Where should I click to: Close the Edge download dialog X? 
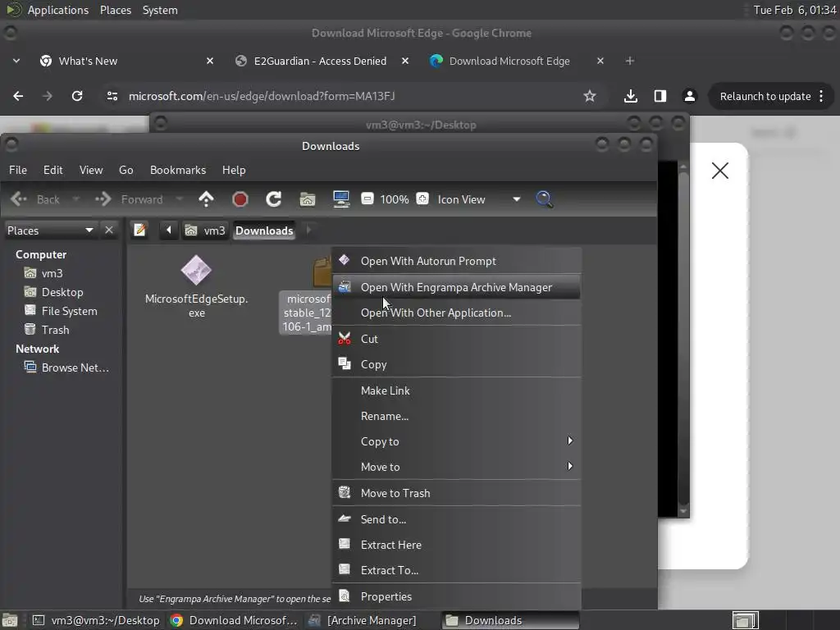point(720,171)
